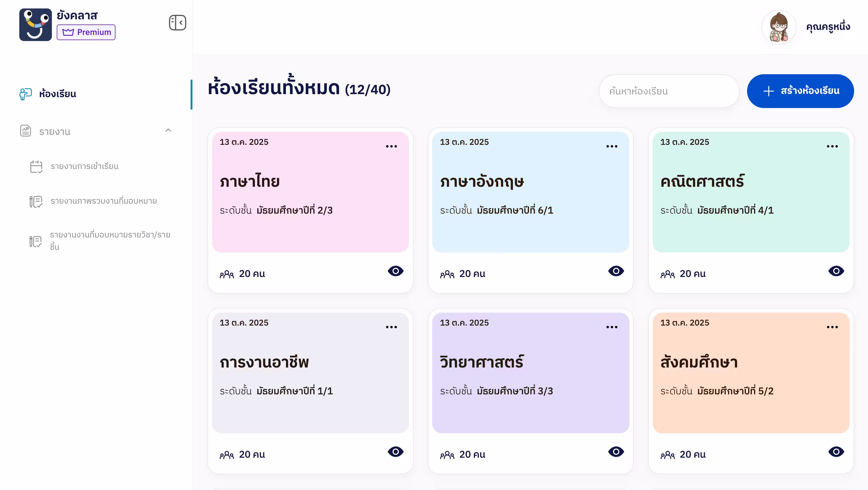Open three-dot menu on สังคมศึกษา card
Screen dimensions: 868x490
point(832,327)
